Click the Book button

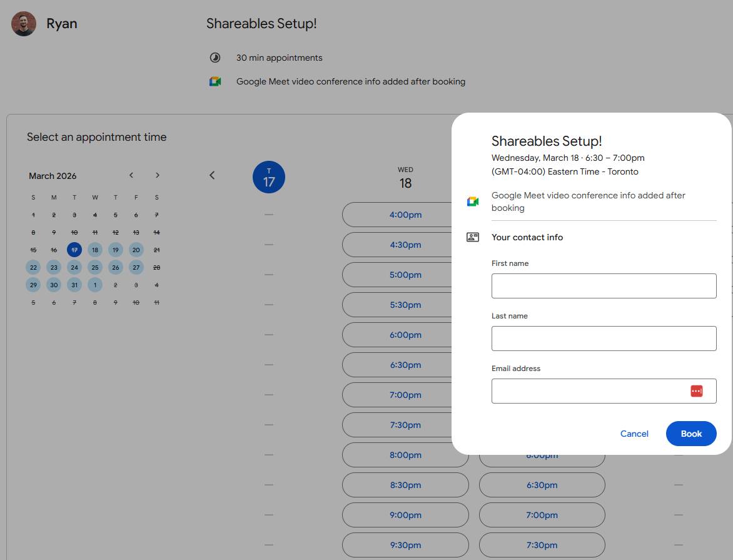click(x=691, y=434)
